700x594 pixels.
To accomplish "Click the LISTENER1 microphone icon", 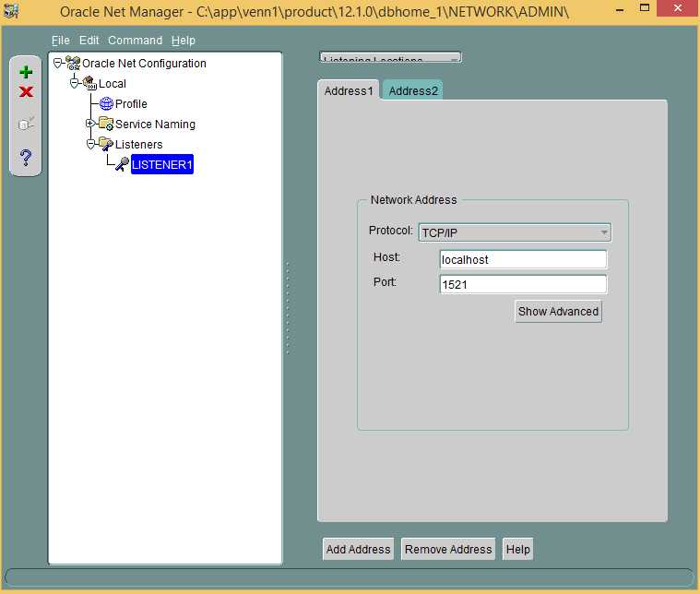I will [122, 164].
